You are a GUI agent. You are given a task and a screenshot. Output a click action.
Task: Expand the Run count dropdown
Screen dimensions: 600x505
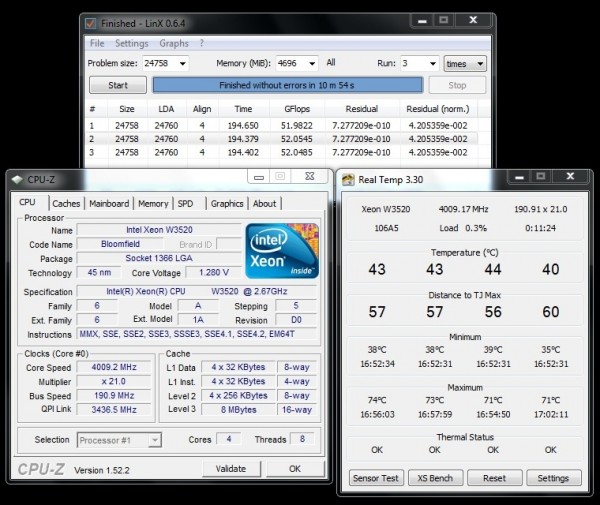433,64
